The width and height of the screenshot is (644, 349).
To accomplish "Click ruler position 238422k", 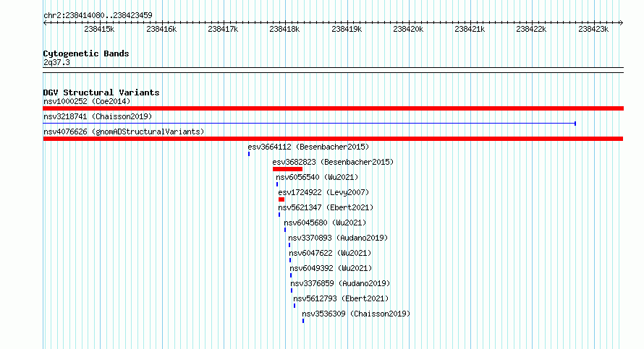I will [x=531, y=29].
